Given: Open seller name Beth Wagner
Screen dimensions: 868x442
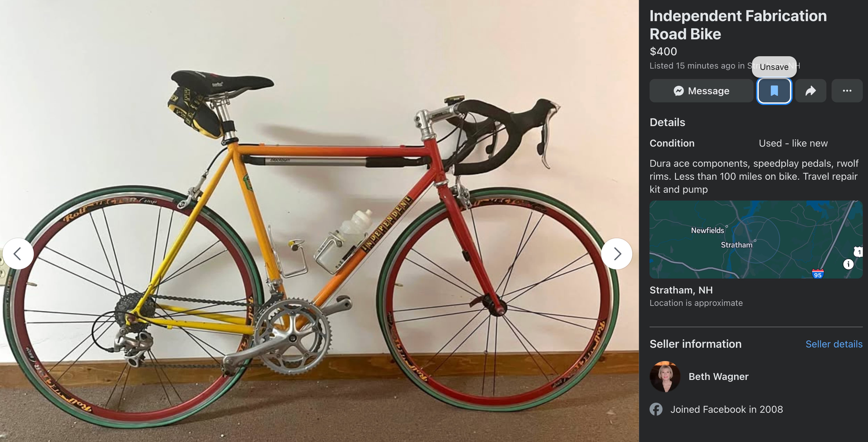Looking at the screenshot, I should click(718, 377).
